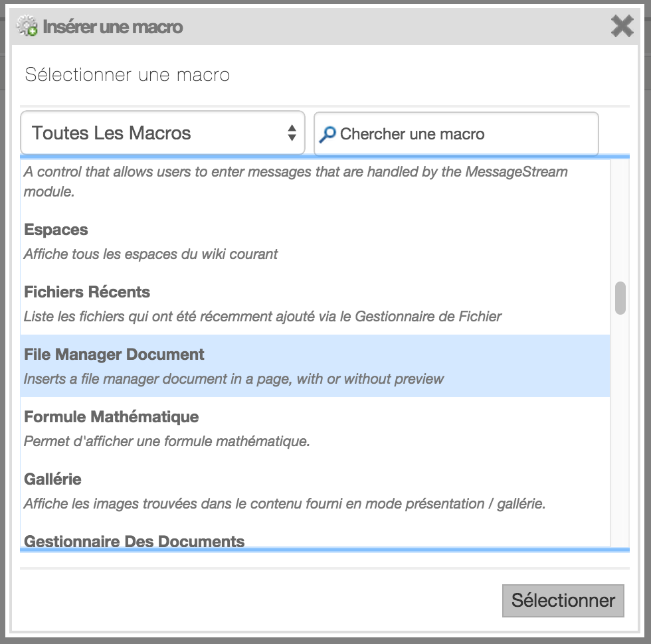
Task: Choose the File Manager Document macro
Action: pyautogui.click(x=315, y=366)
